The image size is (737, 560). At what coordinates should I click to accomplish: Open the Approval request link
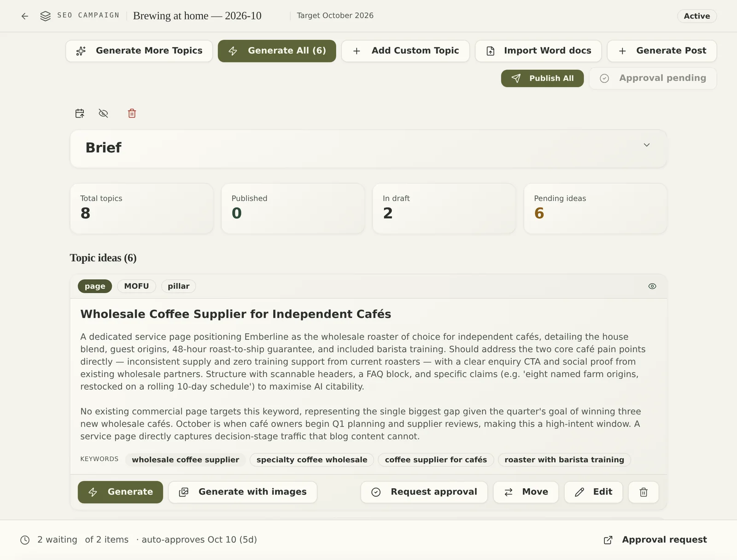tap(655, 540)
